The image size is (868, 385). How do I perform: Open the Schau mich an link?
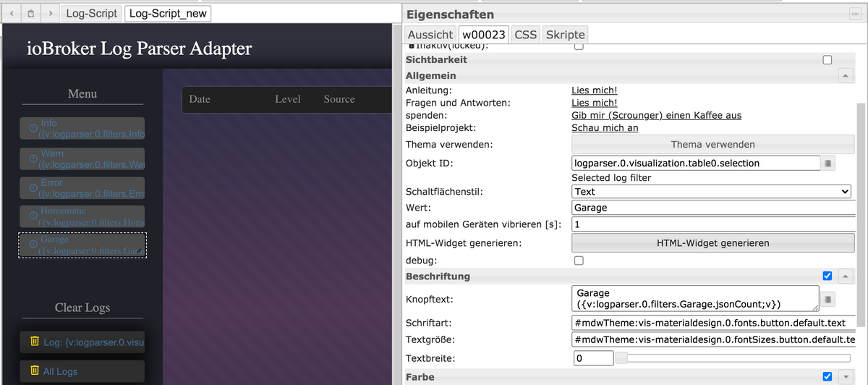[605, 128]
